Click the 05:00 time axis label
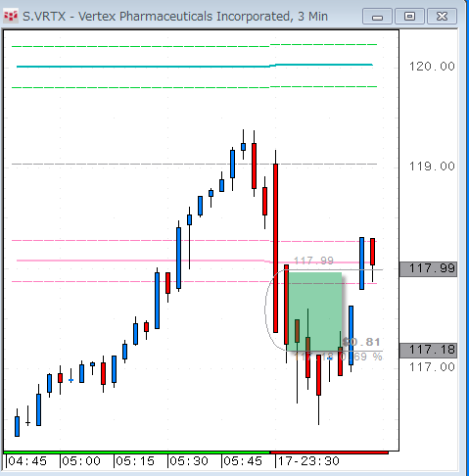 click(x=81, y=461)
